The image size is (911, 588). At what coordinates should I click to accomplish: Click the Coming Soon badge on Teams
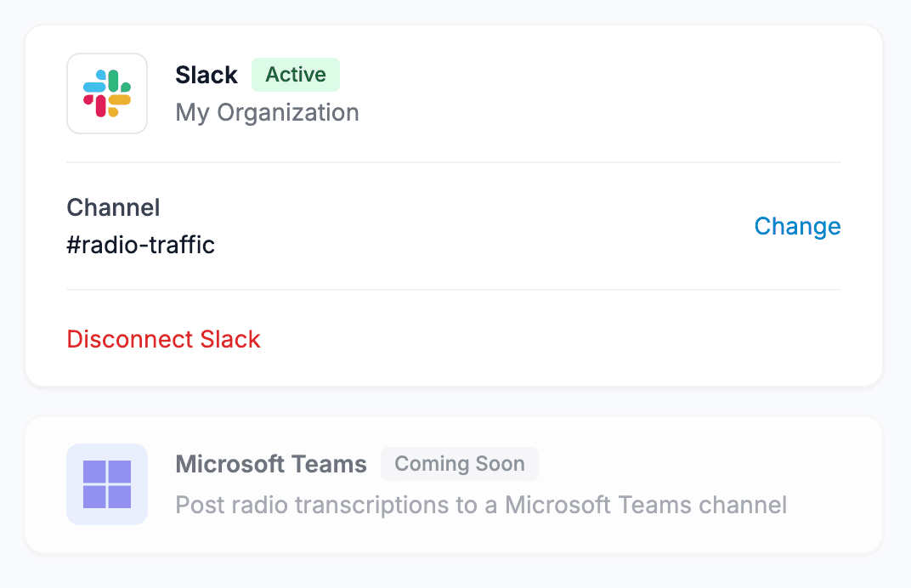tap(460, 464)
